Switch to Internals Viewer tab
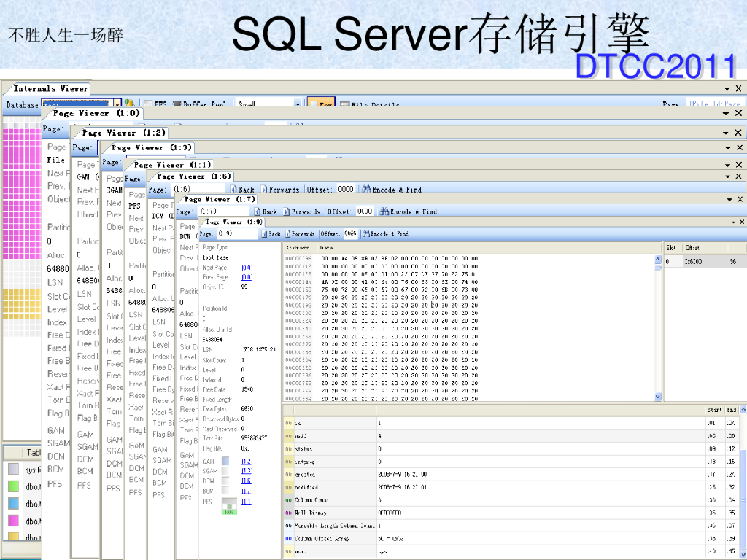This screenshot has height=560, width=747. pyautogui.click(x=50, y=89)
